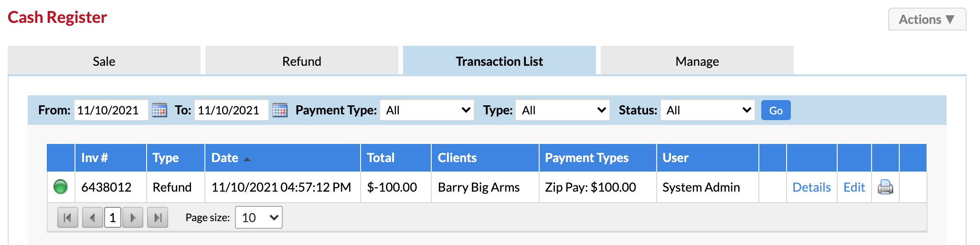Go to last page of transactions
Image resolution: width=980 pixels, height=245 pixels.
158,218
